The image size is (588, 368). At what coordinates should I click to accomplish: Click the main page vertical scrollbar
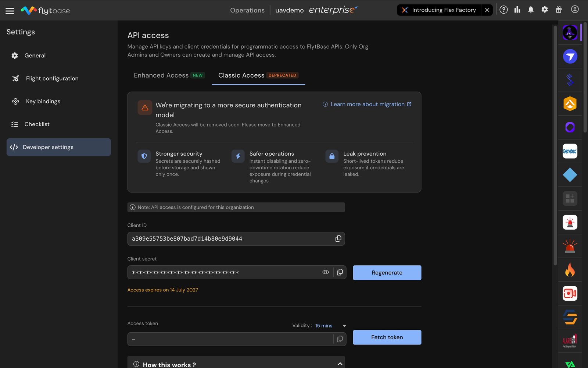[555, 145]
